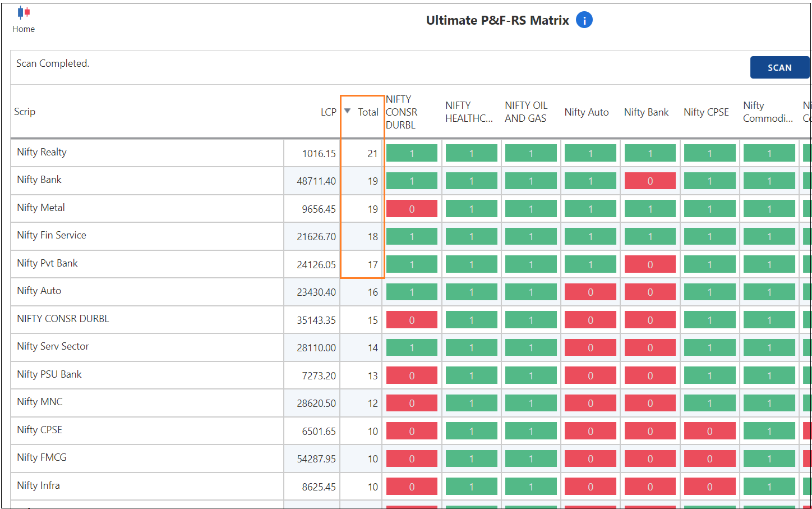Screen dimensions: 812x509
Task: Select Total 12 in Nifty MNC row
Action: click(372, 403)
